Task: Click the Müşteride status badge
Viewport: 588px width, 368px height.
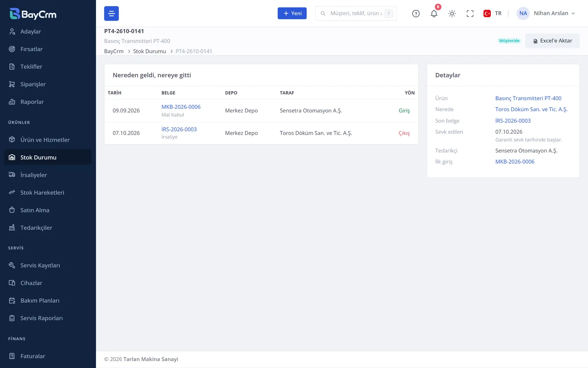Action: (x=509, y=41)
